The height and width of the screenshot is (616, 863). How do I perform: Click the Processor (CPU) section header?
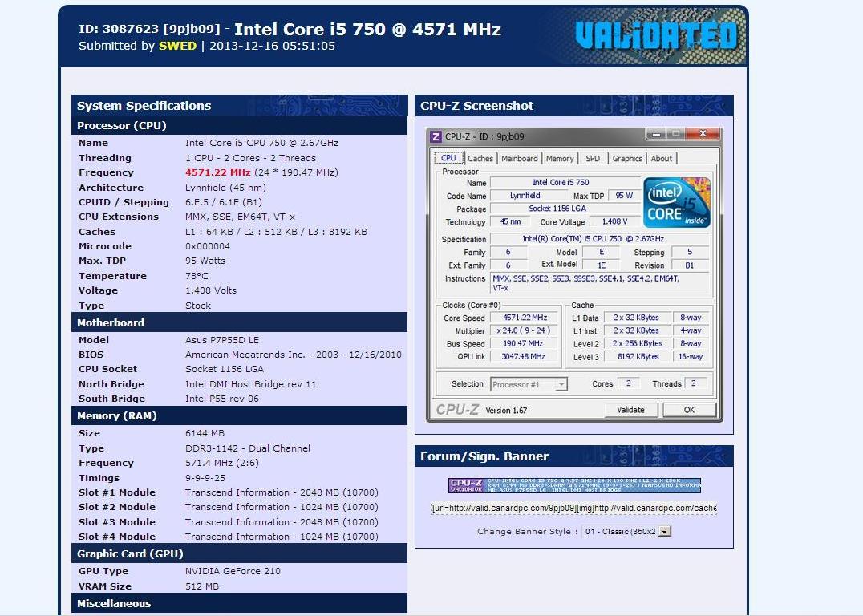(240, 125)
